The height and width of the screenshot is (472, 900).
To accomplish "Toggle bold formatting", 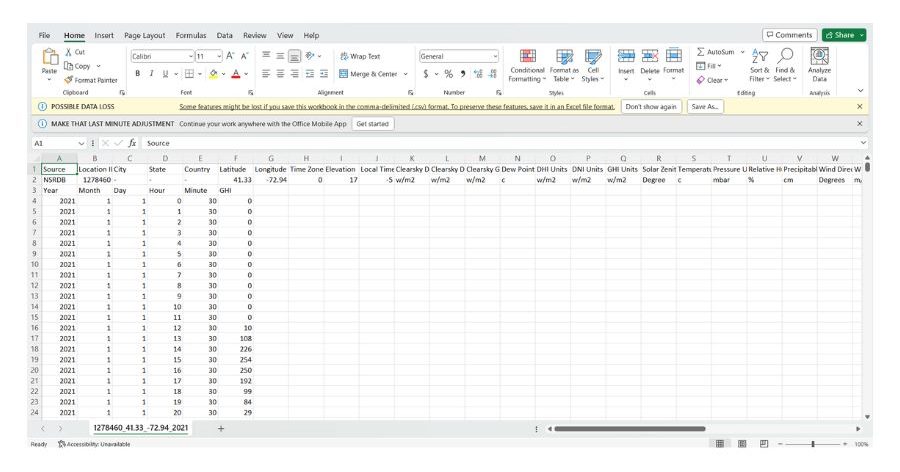I will coord(139,73).
